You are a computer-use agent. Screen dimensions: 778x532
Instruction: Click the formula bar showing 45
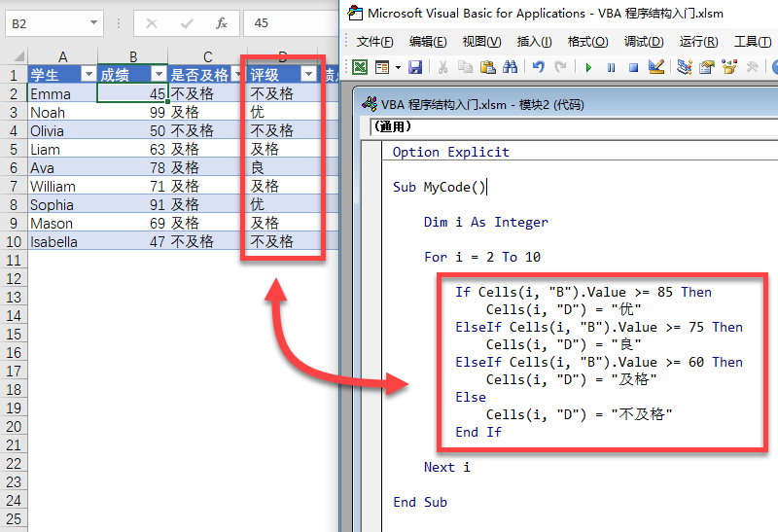coord(292,22)
